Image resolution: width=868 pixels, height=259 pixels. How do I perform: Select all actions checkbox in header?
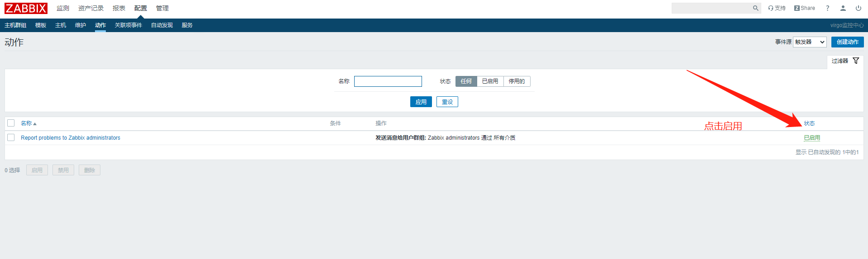coord(11,123)
